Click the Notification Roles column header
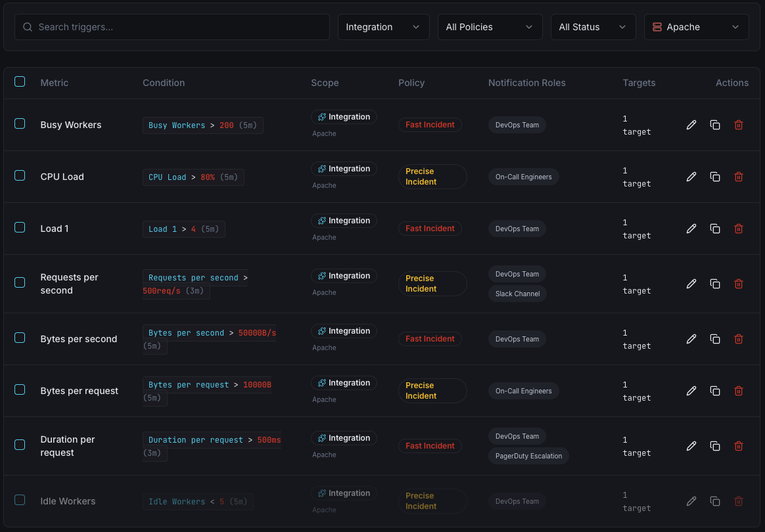 (x=526, y=83)
